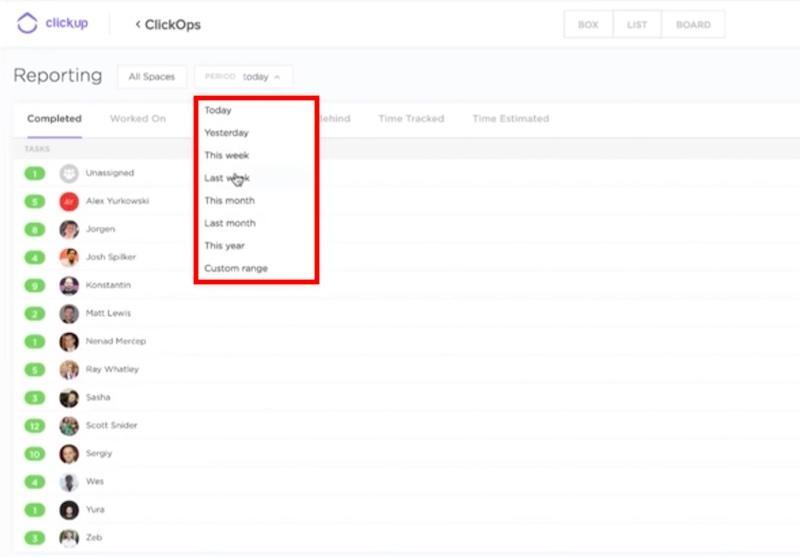800x557 pixels.
Task: Collapse the Period today dropdown
Action: click(243, 77)
